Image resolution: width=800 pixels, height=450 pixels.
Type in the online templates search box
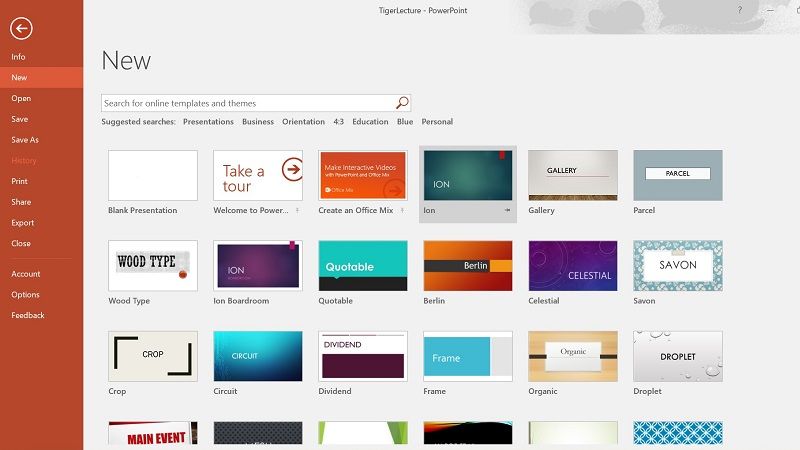(x=248, y=103)
